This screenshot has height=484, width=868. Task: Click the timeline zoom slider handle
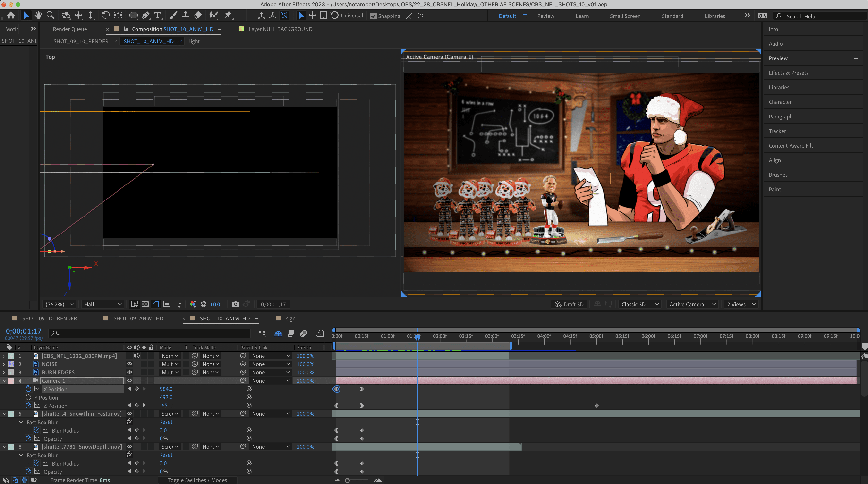pyautogui.click(x=347, y=480)
